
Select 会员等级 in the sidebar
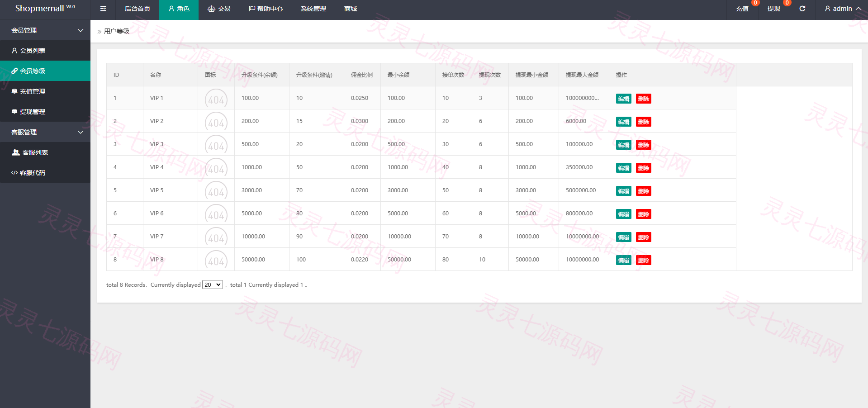click(x=45, y=71)
